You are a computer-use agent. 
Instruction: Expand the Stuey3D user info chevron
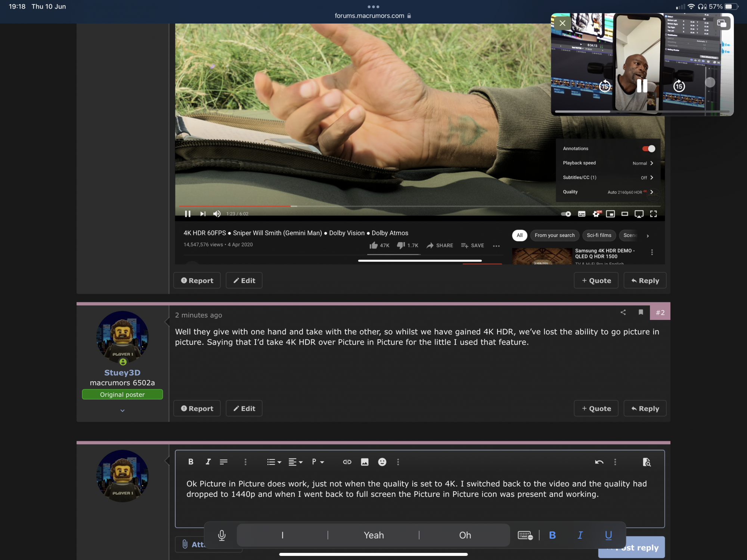click(x=123, y=411)
